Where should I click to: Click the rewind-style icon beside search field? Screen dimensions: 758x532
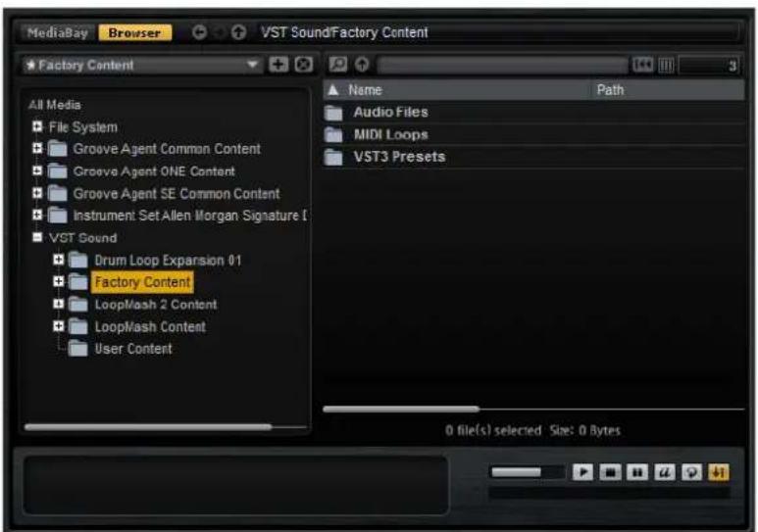click(642, 65)
